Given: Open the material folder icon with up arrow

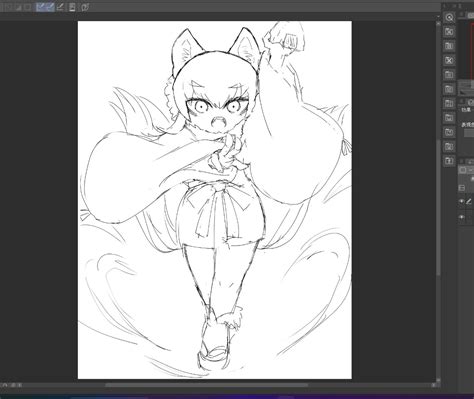Looking at the screenshot, I should coord(449,161).
